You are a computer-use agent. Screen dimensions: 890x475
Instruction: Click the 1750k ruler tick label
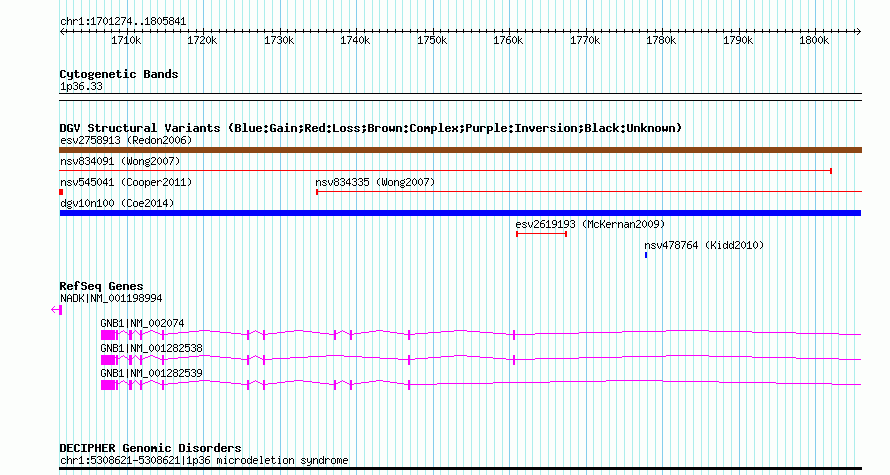pyautogui.click(x=432, y=41)
